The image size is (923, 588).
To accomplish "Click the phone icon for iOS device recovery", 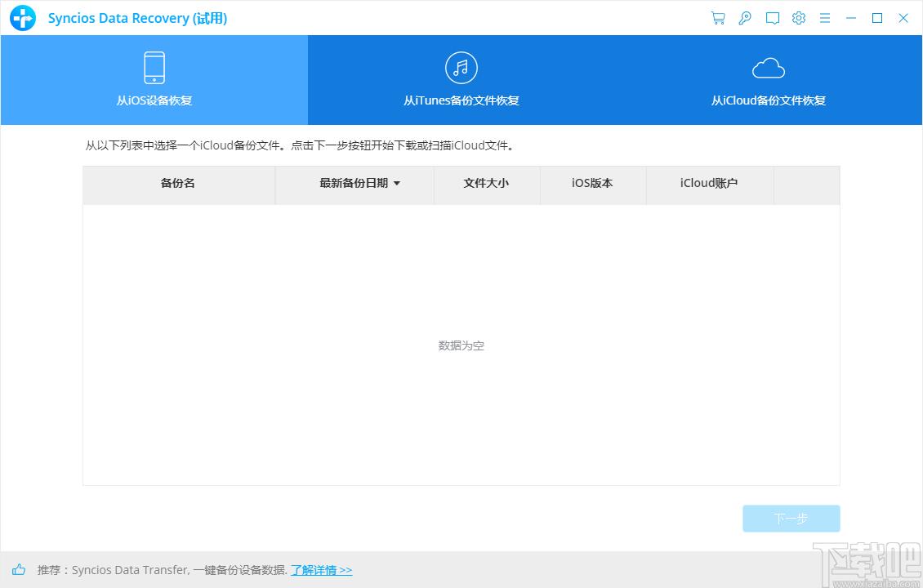I will (154, 68).
